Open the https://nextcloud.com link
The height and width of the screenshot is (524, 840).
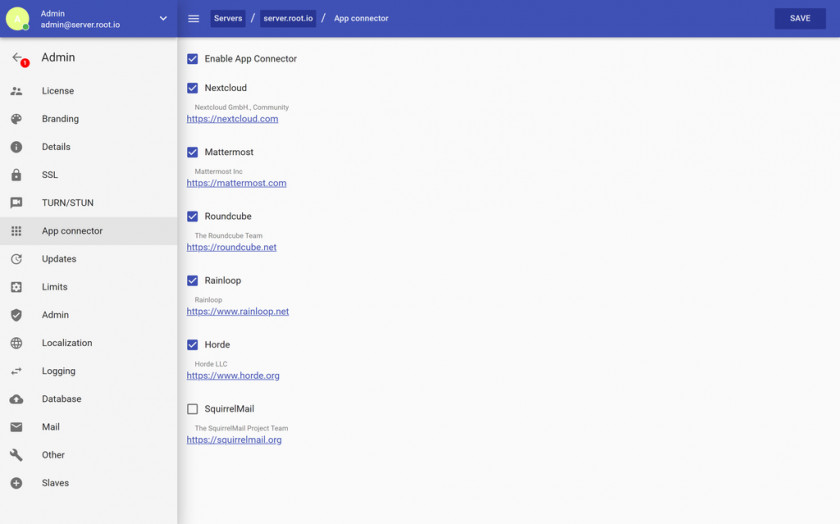[x=232, y=119]
